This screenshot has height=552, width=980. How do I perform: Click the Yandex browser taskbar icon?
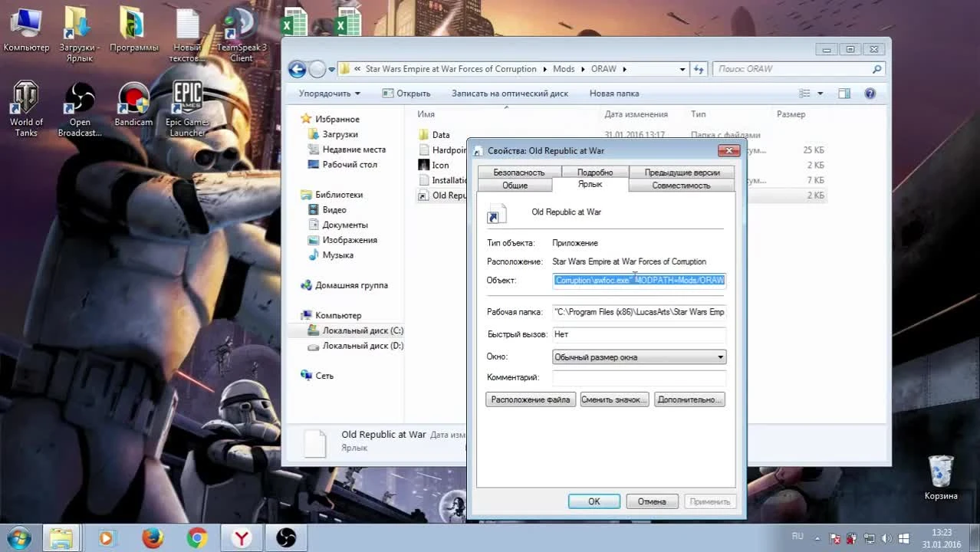[x=242, y=537]
